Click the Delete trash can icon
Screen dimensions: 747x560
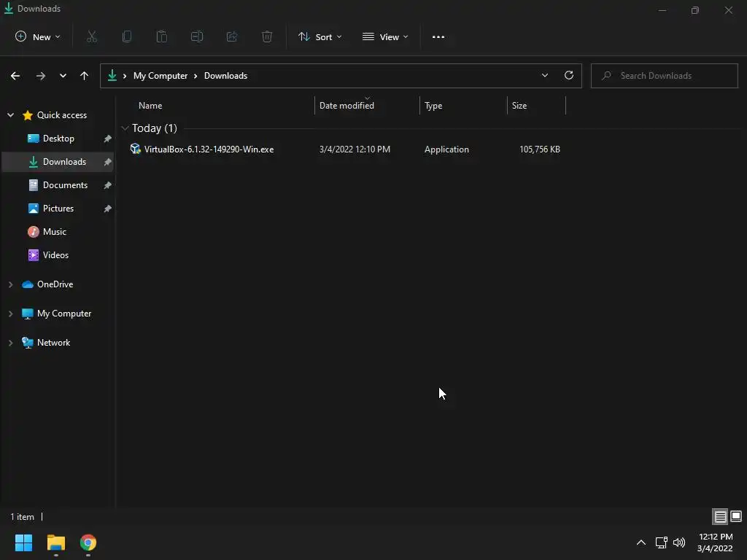point(267,36)
